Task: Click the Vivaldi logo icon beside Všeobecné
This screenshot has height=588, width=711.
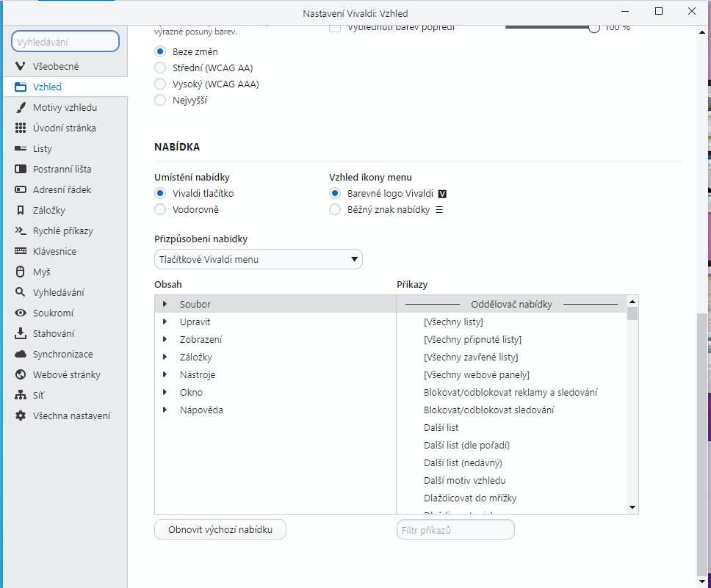Action: 20,66
